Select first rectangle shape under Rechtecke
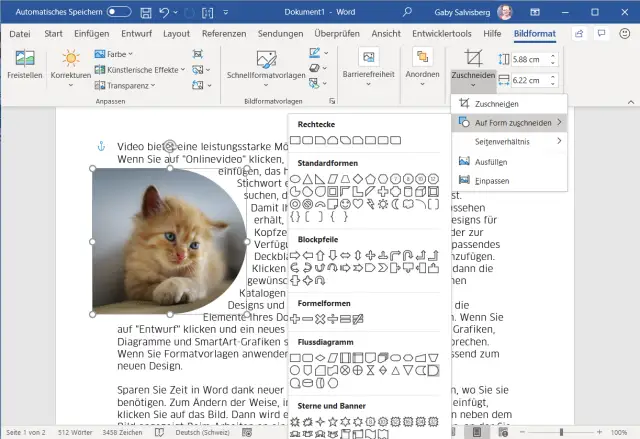This screenshot has width=640, height=439. point(296,141)
